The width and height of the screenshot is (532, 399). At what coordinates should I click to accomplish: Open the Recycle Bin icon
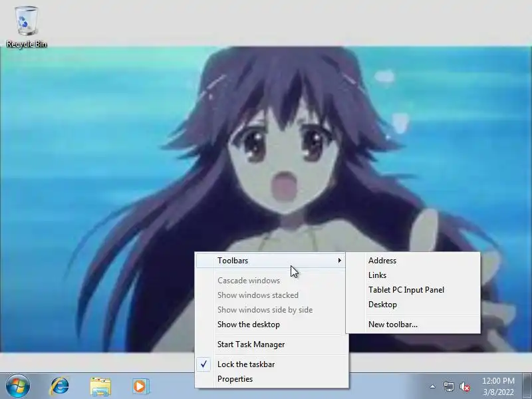pos(27,27)
